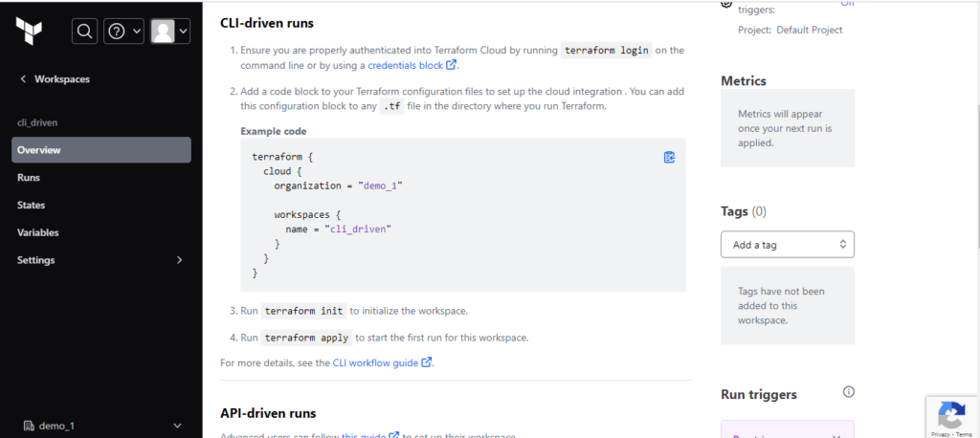980x438 pixels.
Task: Click the 'Example code' label
Action: point(273,131)
